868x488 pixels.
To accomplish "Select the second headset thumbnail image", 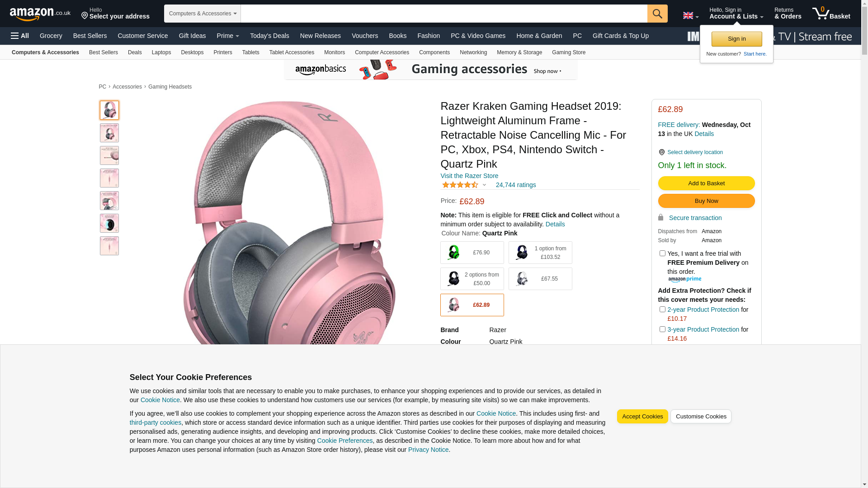I will click(109, 133).
